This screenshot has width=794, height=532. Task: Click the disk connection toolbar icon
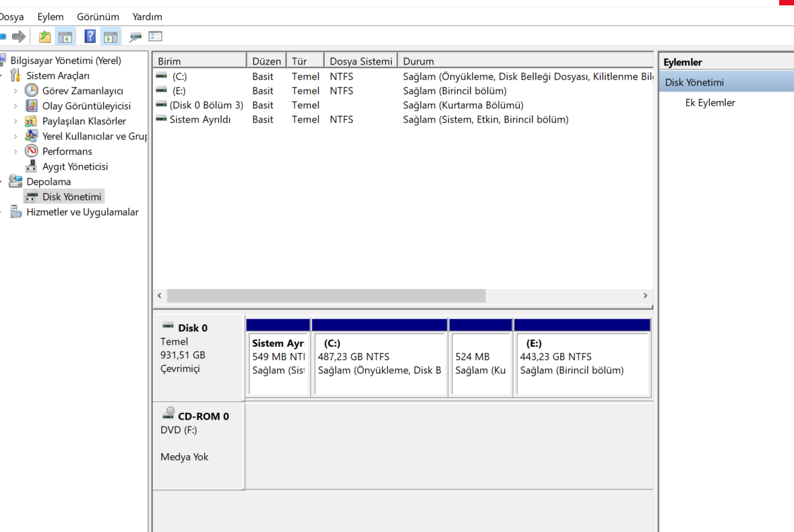tap(136, 36)
